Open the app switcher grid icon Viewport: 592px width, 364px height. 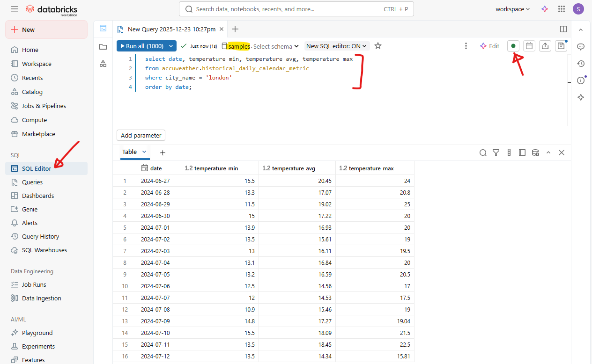[x=562, y=9]
